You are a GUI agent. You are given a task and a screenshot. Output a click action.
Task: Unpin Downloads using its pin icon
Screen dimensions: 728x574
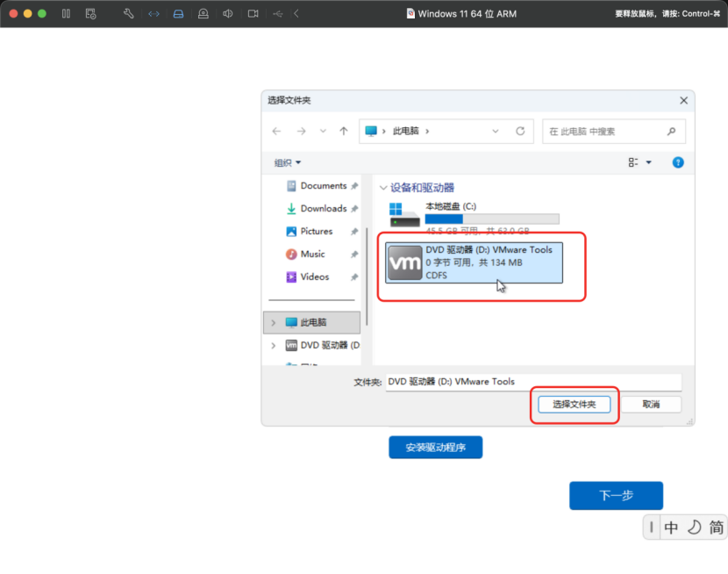(354, 209)
